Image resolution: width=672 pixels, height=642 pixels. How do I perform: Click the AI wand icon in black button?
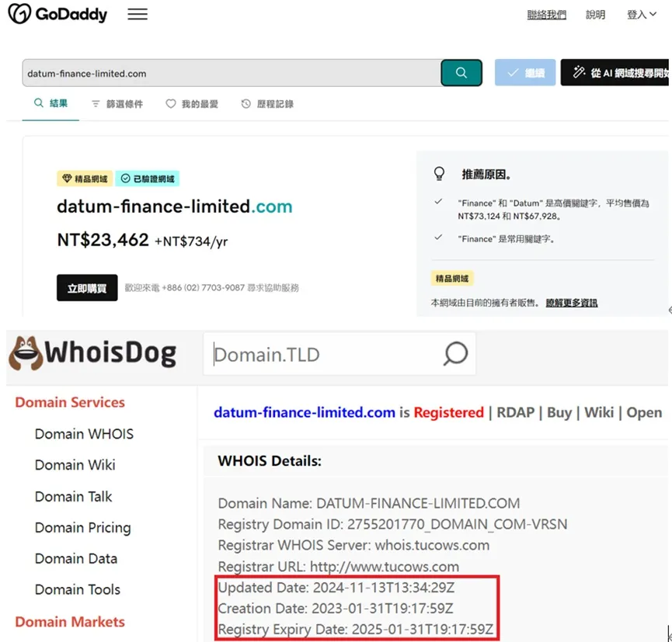pyautogui.click(x=579, y=72)
